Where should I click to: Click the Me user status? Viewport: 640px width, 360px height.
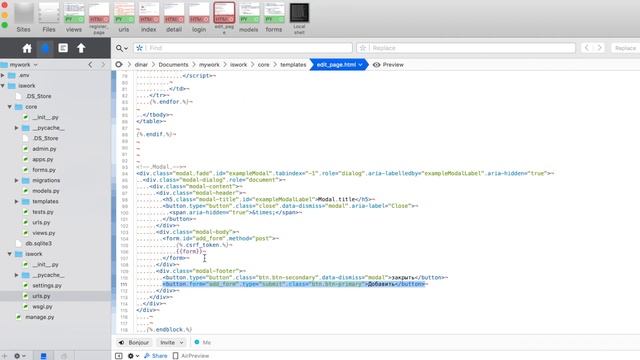tap(202, 342)
